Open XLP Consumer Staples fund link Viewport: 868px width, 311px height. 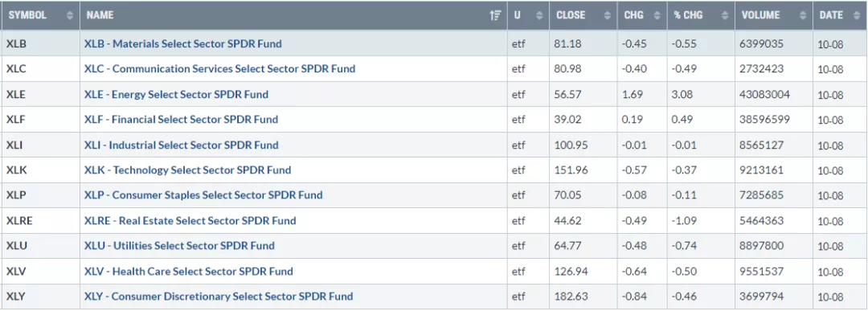coord(203,195)
